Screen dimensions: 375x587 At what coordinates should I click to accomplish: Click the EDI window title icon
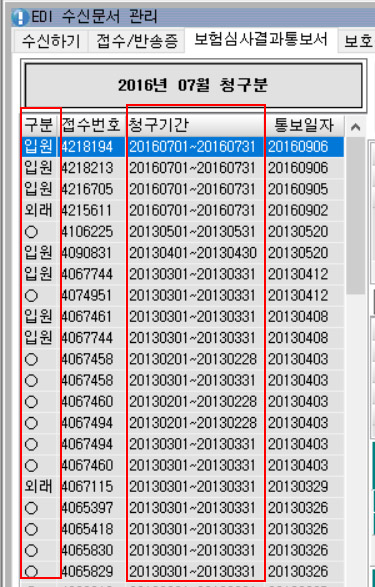[x=19, y=17]
